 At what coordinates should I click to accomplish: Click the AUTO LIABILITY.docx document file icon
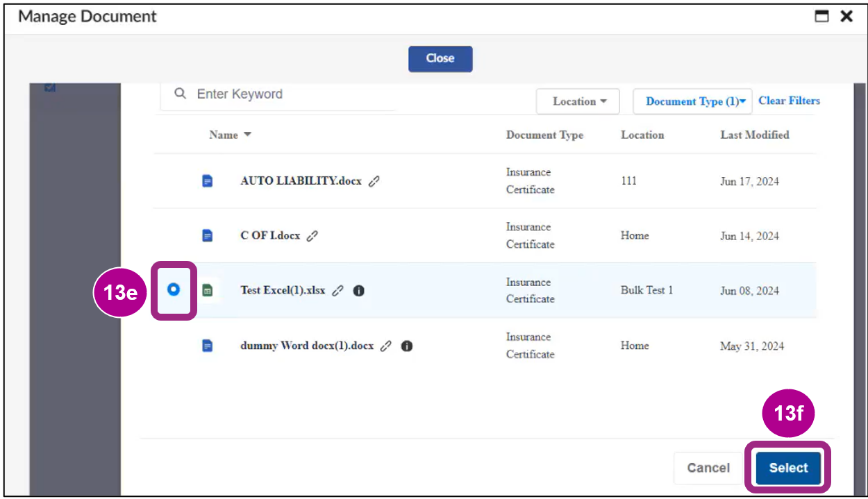click(x=207, y=181)
